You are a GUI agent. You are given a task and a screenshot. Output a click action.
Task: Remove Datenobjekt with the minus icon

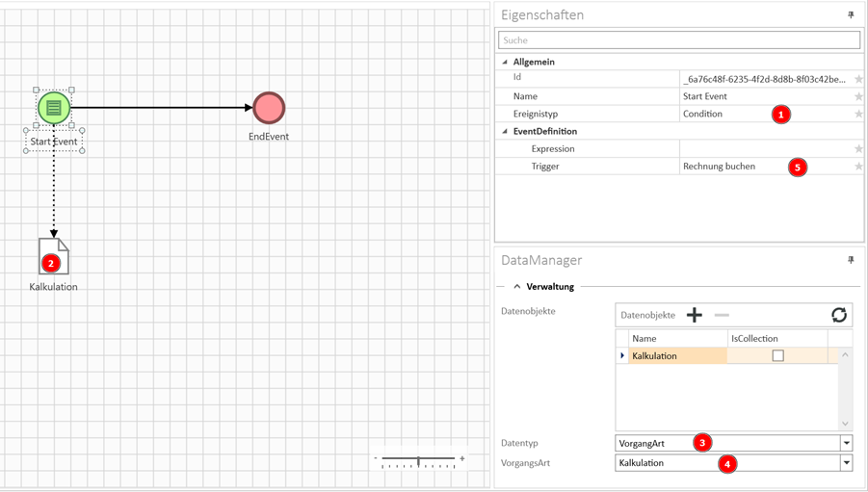pos(722,315)
